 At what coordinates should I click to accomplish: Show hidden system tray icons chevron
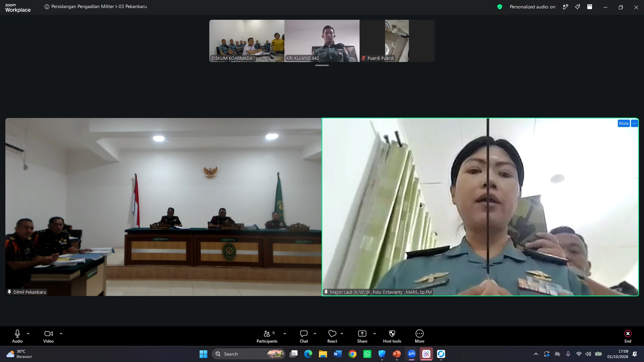pyautogui.click(x=536, y=354)
